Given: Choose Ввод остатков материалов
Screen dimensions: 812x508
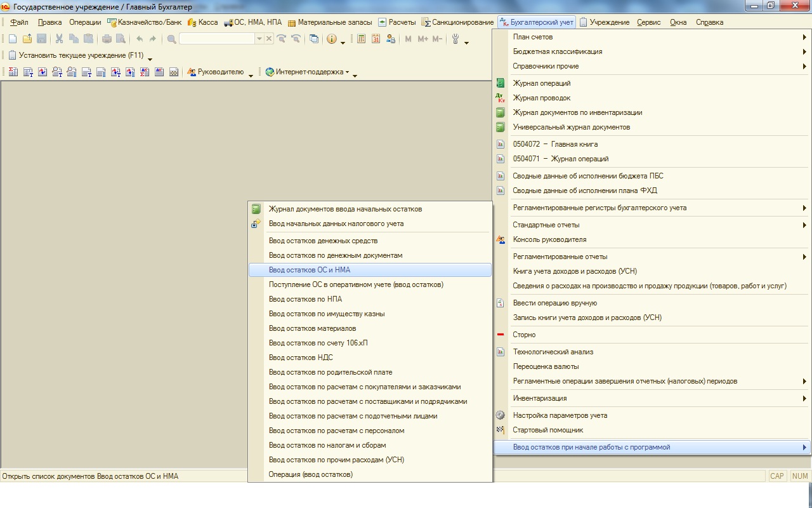Looking at the screenshot, I should [312, 328].
